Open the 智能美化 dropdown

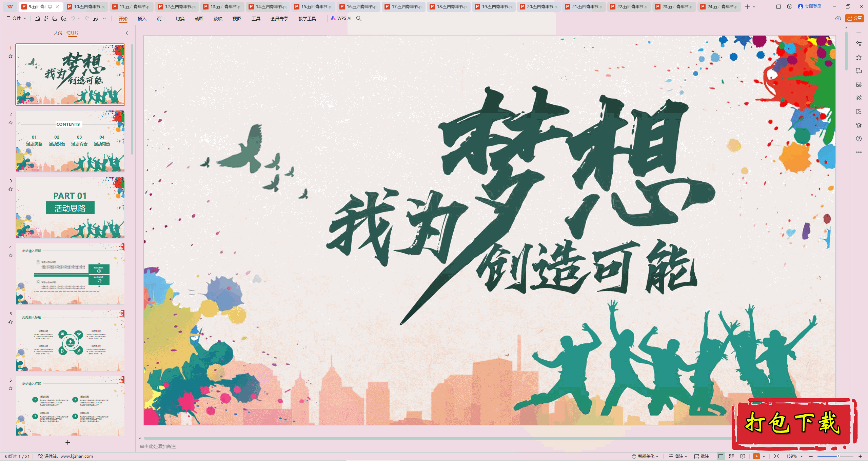[645, 456]
